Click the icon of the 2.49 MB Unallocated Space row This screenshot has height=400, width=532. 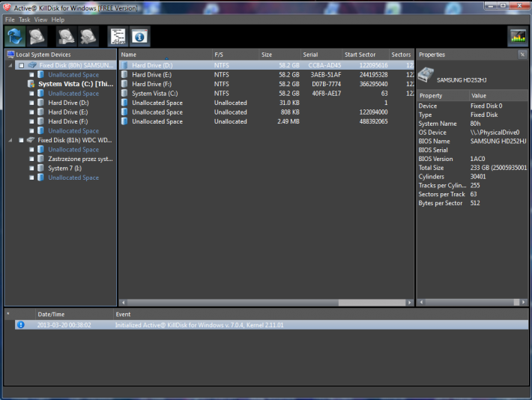[x=124, y=121]
